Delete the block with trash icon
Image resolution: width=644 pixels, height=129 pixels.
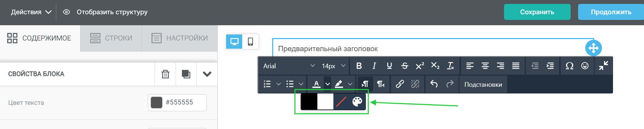165,74
